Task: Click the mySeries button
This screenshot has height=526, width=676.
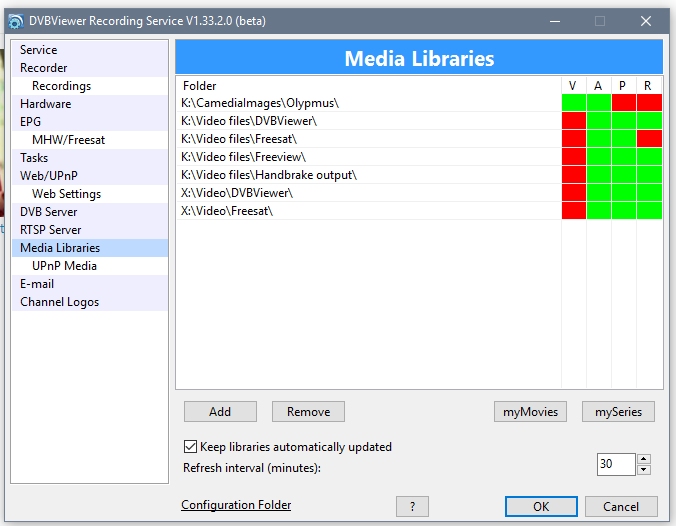Action: [x=618, y=412]
